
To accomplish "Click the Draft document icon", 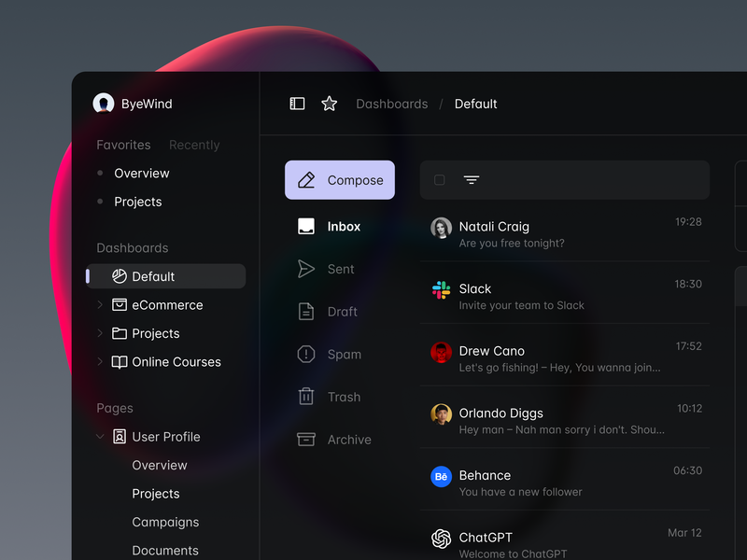I will coord(306,312).
